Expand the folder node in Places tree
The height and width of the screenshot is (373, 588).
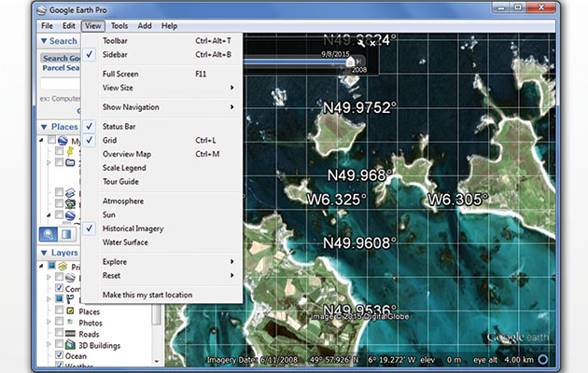49,162
